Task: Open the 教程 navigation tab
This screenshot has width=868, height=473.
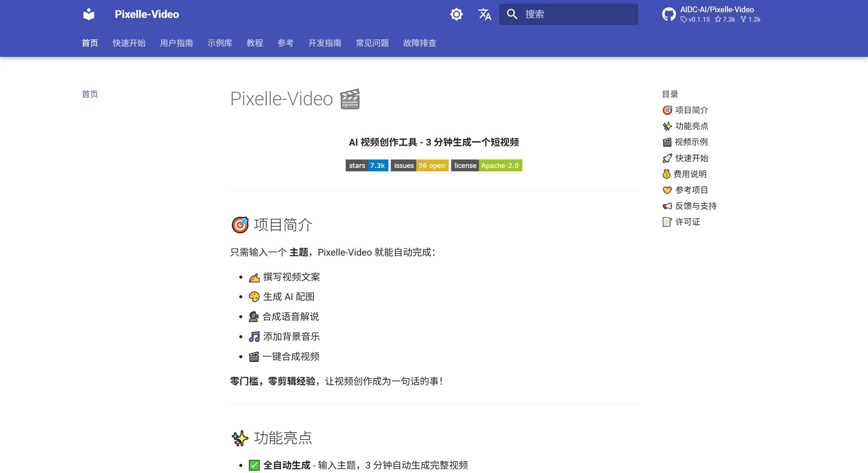Action: (255, 43)
